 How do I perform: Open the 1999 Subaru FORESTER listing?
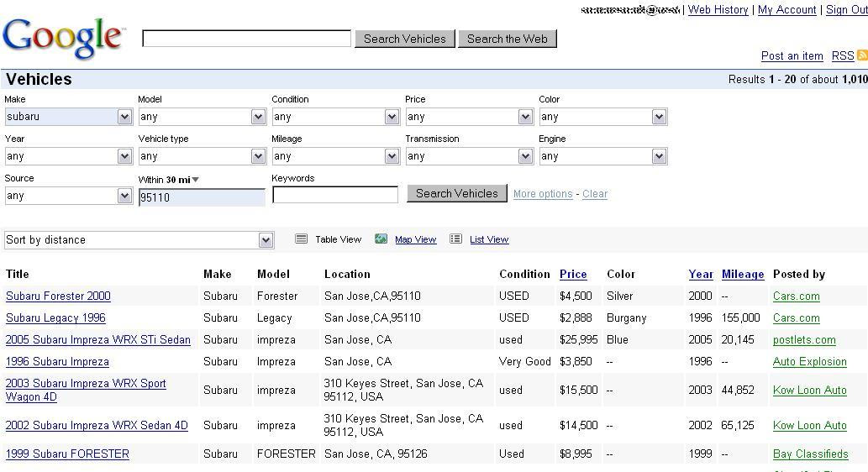67,454
